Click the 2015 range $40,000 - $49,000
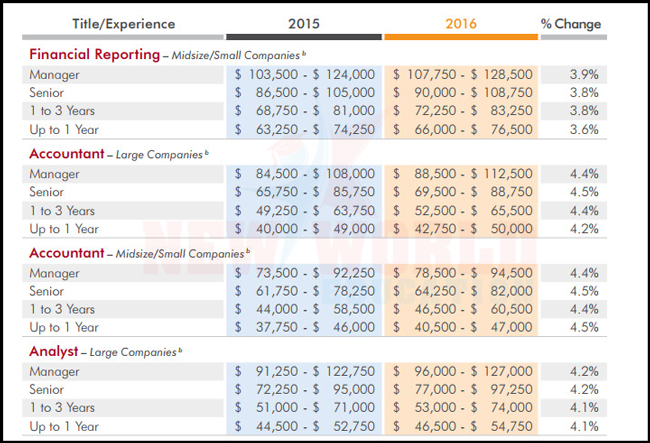 [305, 229]
